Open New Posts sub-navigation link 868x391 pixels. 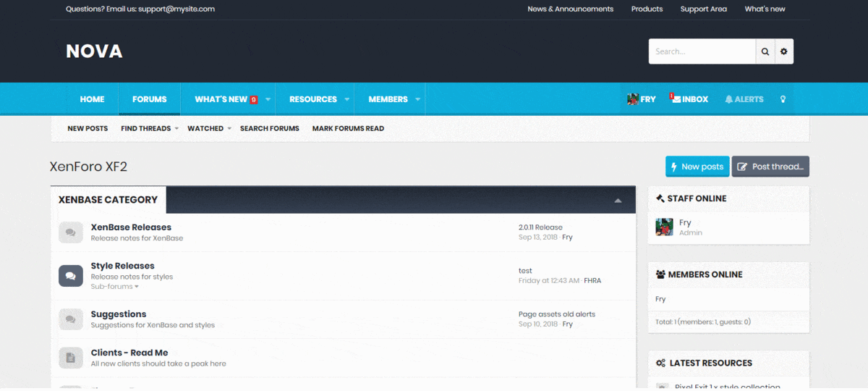pos(88,128)
